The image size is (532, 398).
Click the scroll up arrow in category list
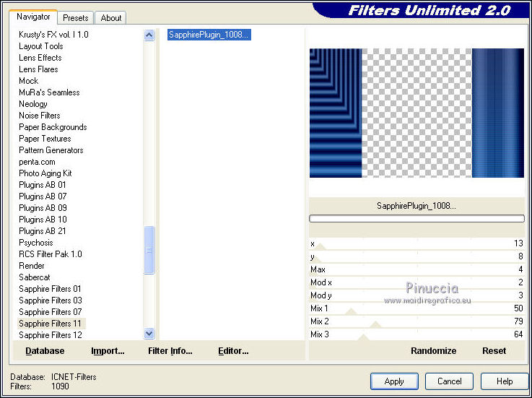pos(149,35)
